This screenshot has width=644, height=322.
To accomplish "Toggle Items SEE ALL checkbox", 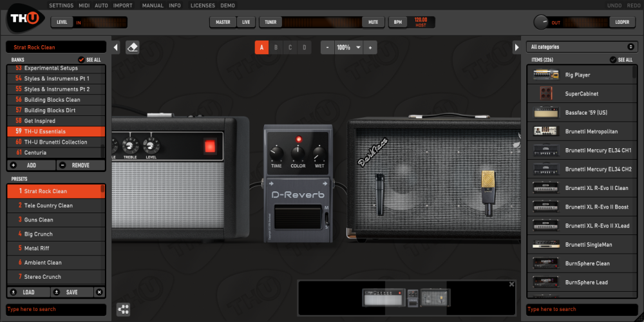I will (x=613, y=59).
